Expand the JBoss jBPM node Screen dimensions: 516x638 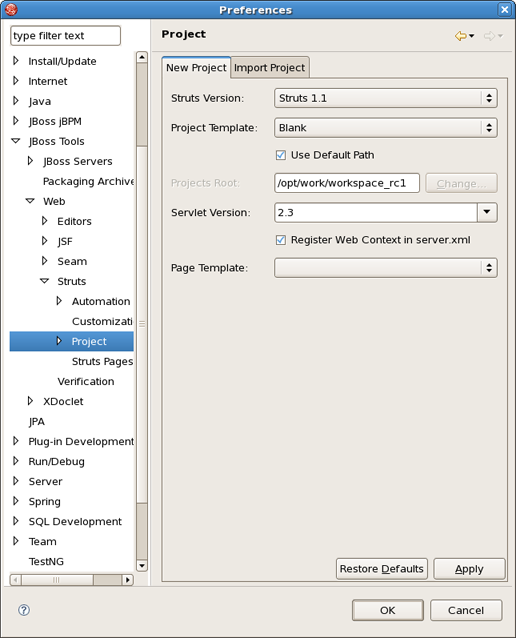click(16, 121)
